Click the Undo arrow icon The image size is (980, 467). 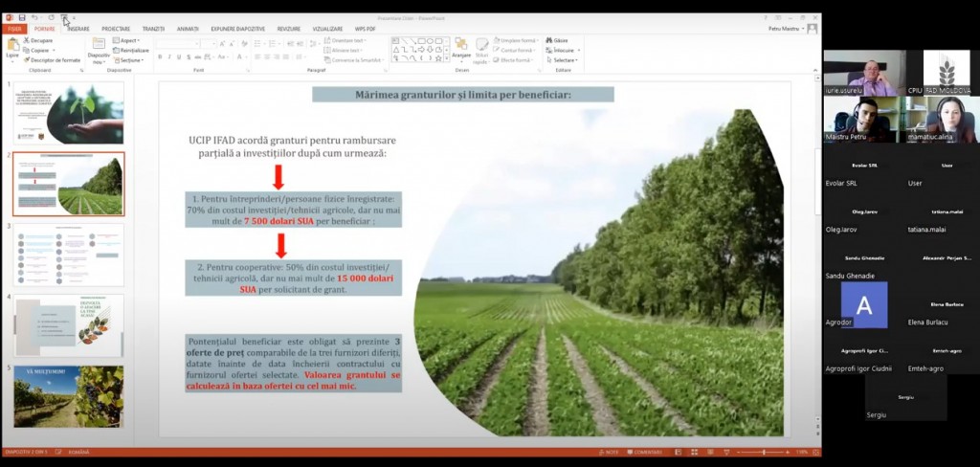coord(34,17)
